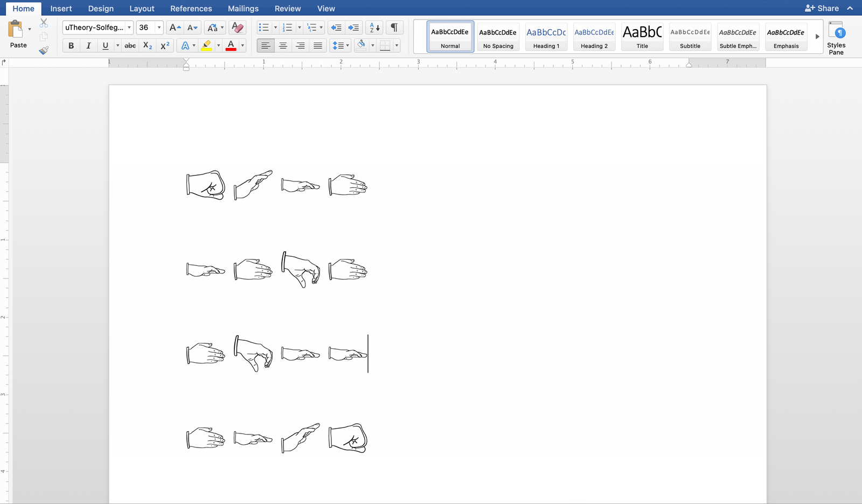Click the fist hand sign in the first row
Viewport: 862px width, 504px height.
[x=205, y=185]
